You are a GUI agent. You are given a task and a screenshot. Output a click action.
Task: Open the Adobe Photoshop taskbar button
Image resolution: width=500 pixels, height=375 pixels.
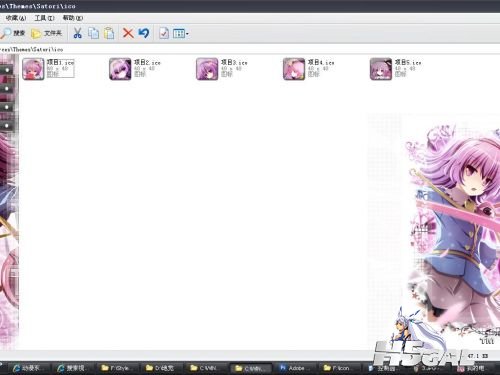[295, 368]
